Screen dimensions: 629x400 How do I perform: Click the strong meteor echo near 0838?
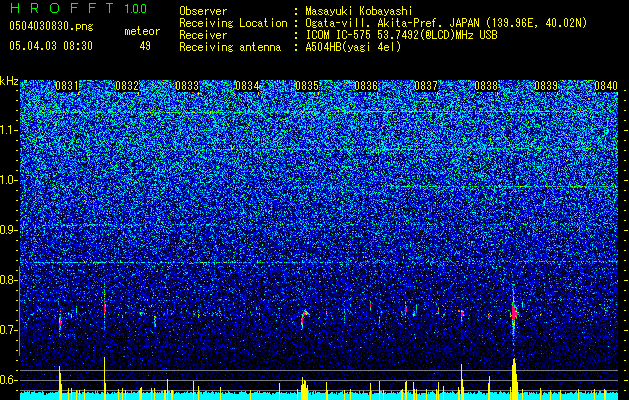(514, 311)
